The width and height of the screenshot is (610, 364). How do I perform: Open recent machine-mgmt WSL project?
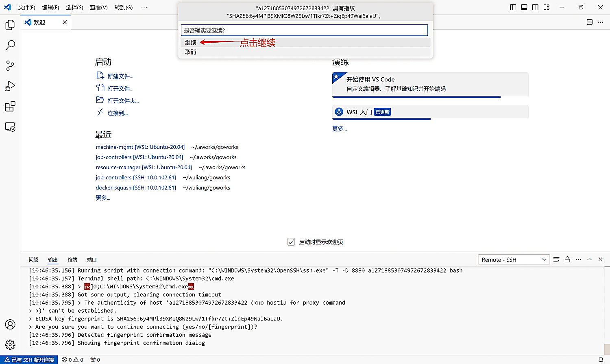(x=140, y=147)
